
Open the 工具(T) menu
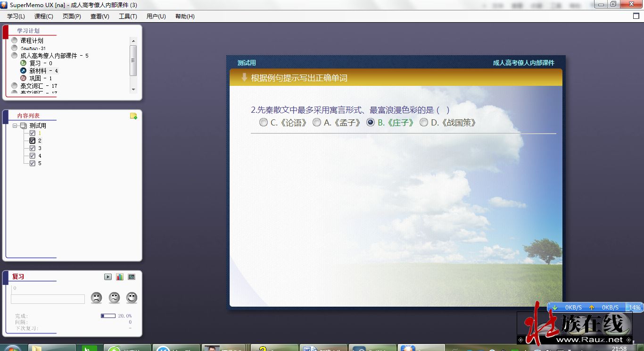(x=128, y=17)
